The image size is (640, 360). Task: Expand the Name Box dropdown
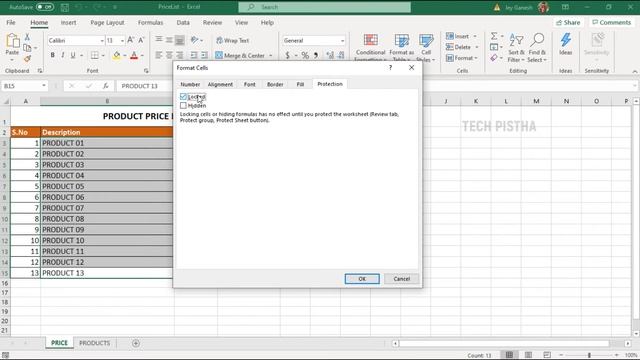44,86
